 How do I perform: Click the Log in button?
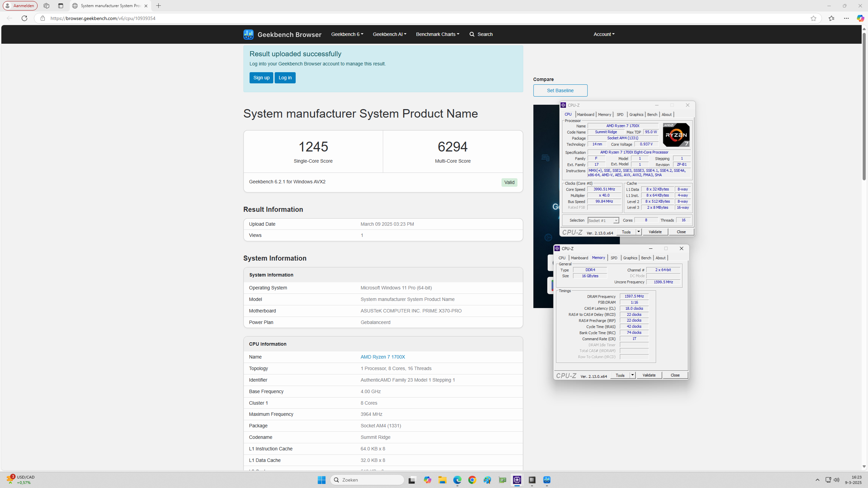pos(285,78)
